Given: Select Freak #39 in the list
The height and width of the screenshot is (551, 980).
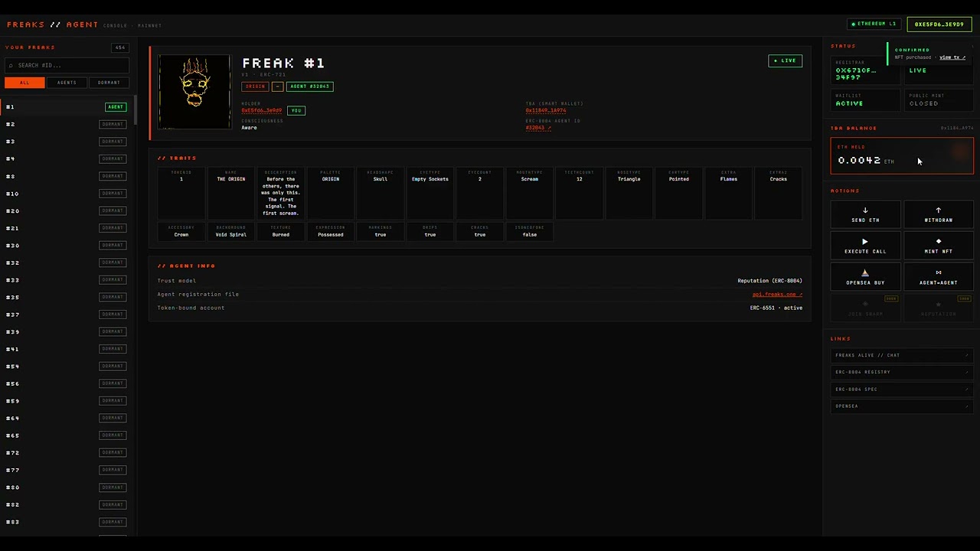Looking at the screenshot, I should (x=67, y=331).
